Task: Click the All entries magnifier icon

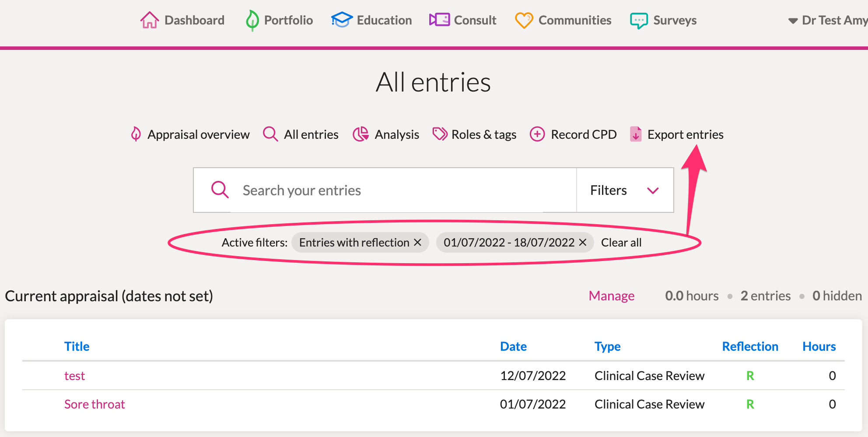Action: (x=270, y=134)
